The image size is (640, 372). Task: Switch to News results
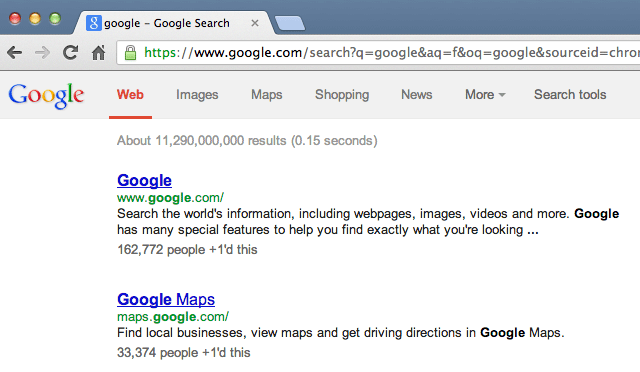417,95
